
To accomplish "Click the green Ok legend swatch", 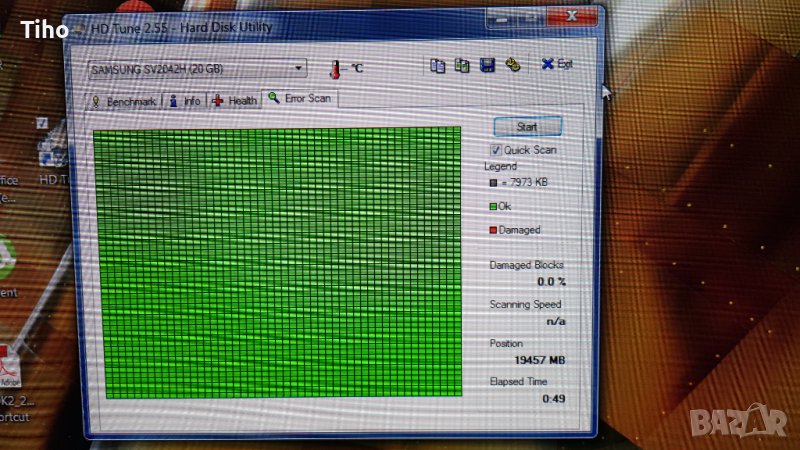I will pyautogui.click(x=493, y=206).
